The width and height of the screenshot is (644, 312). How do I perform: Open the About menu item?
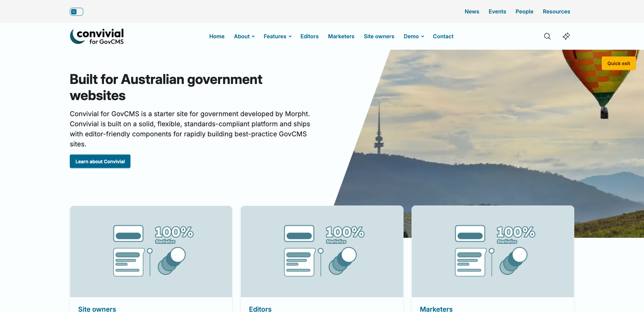[242, 36]
